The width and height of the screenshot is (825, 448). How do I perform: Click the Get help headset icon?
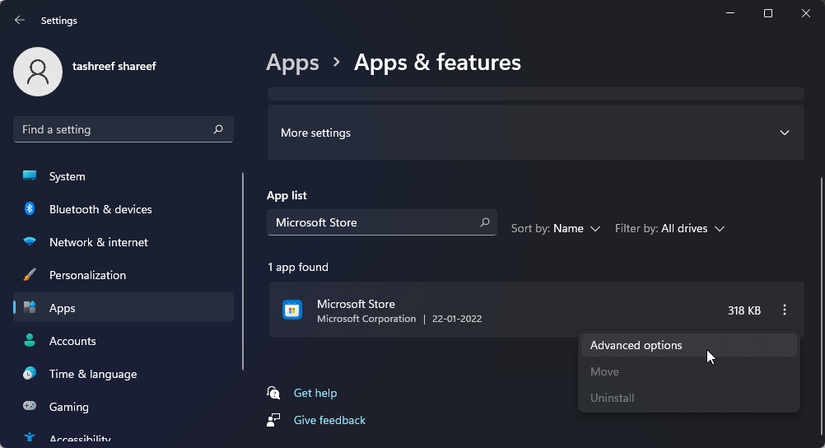pos(273,393)
